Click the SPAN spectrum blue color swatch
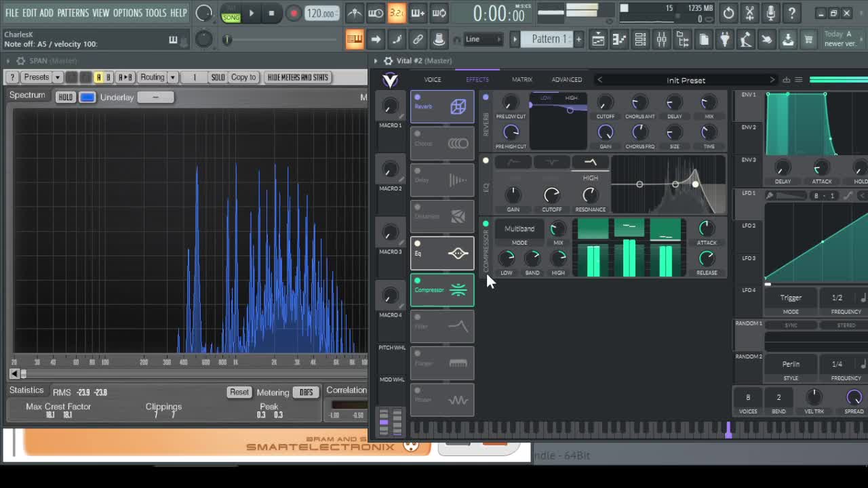Screen dimensions: 868x488 coord(87,98)
